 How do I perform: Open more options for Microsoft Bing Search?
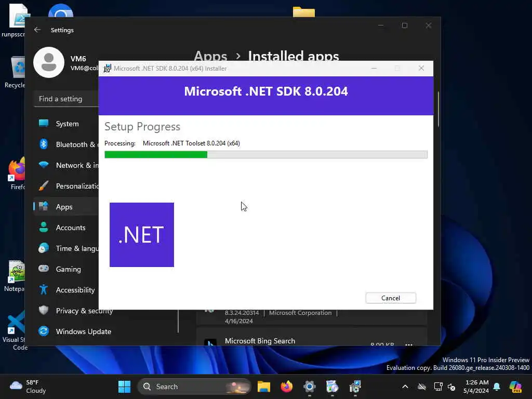(x=408, y=344)
